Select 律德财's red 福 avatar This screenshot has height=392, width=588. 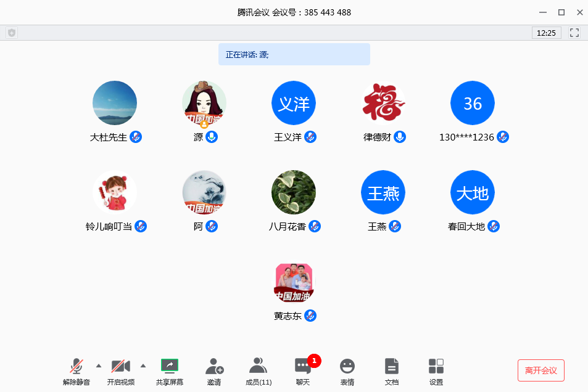[x=383, y=103]
